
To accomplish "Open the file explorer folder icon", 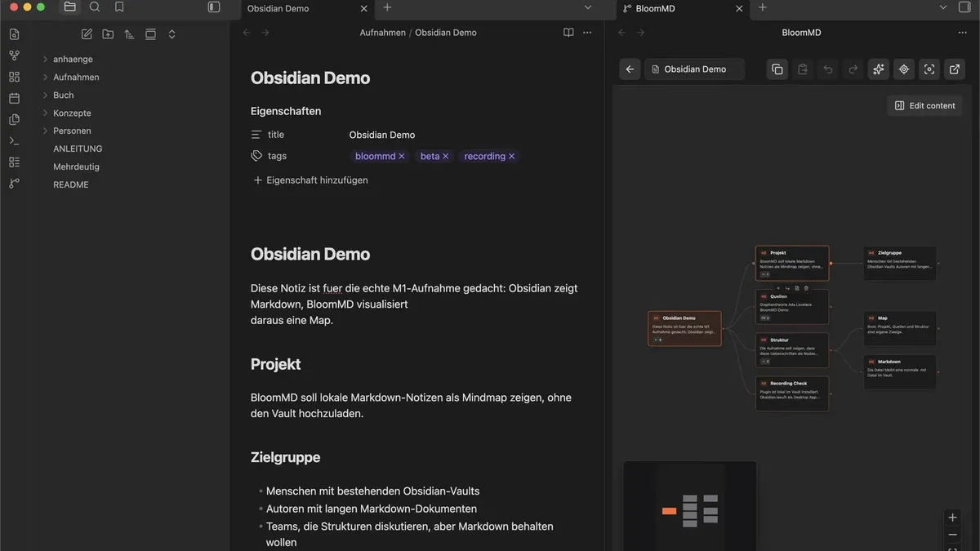I will click(69, 7).
